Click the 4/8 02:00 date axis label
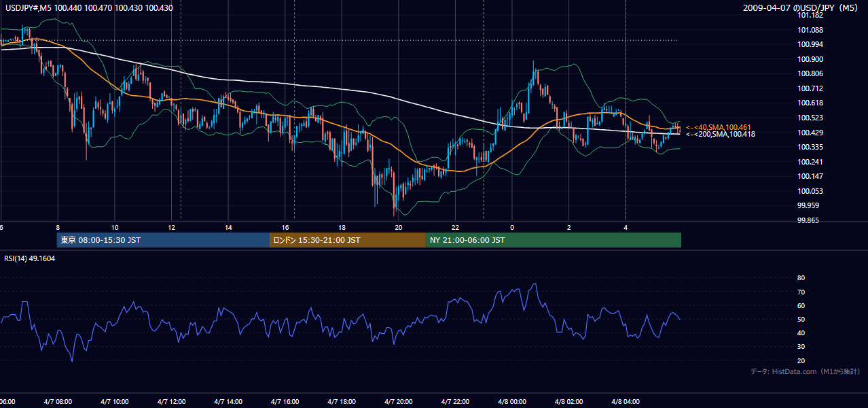 tap(568, 402)
